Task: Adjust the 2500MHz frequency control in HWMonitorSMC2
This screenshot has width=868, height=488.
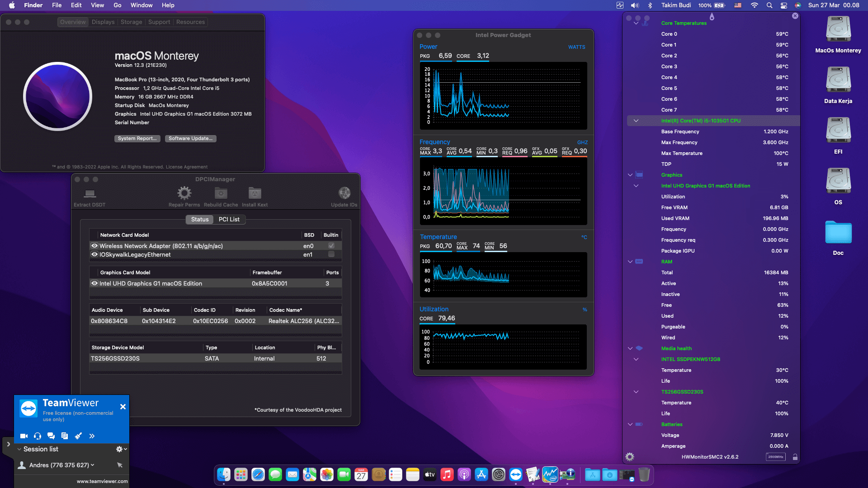Action: pos(775,457)
